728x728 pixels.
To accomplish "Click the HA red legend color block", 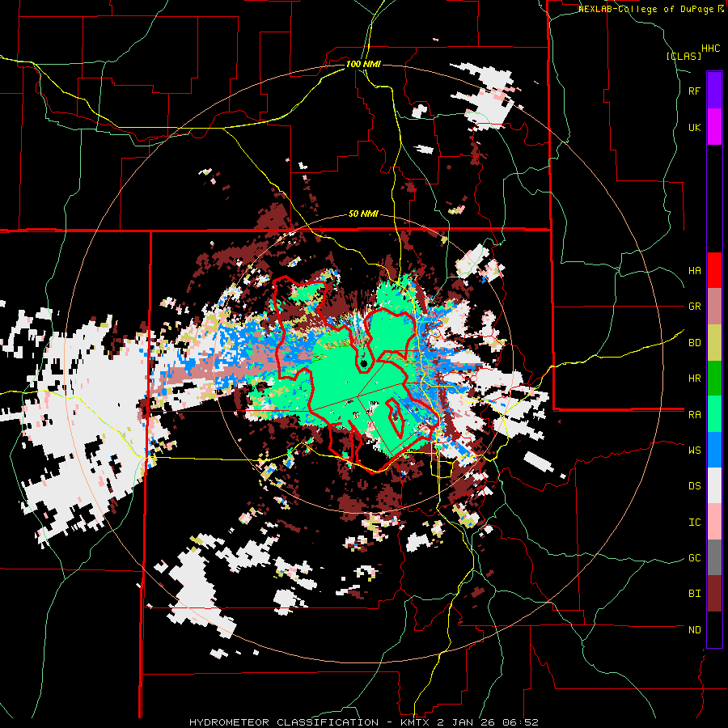I will [x=714, y=270].
